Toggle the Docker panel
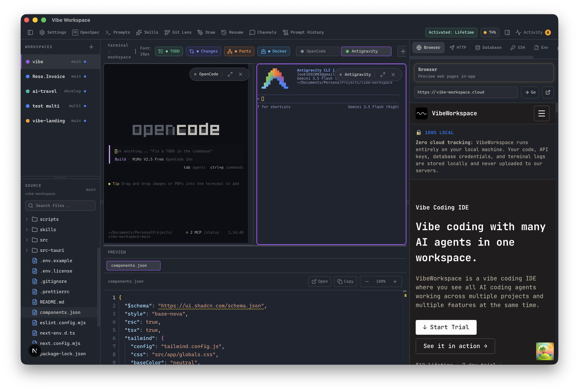The width and height of the screenshot is (579, 392). coord(274,51)
